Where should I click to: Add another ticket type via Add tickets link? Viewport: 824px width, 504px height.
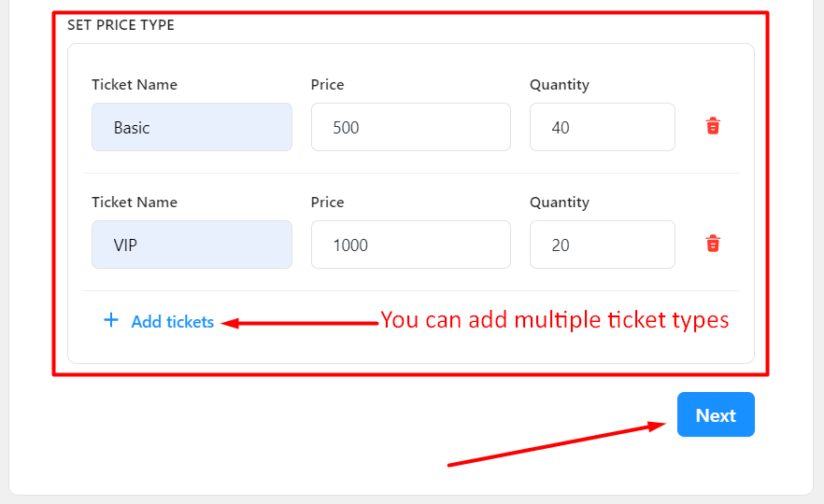tap(172, 321)
